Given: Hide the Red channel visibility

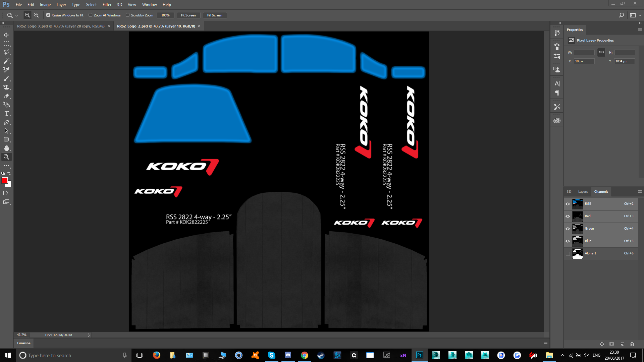Looking at the screenshot, I should [x=568, y=216].
